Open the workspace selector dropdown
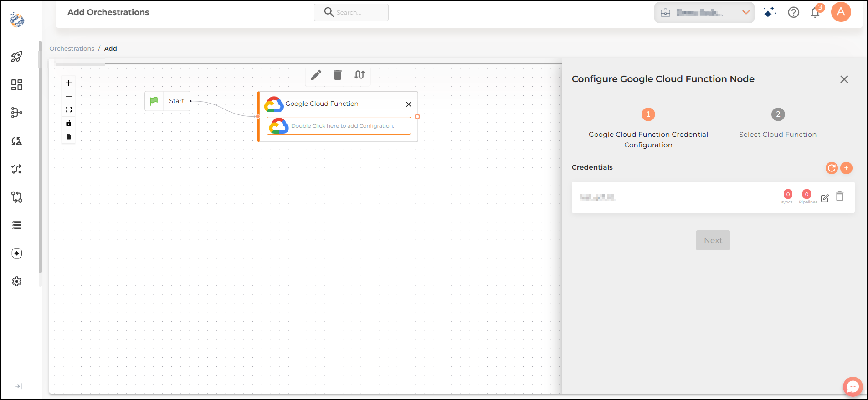 [x=704, y=12]
